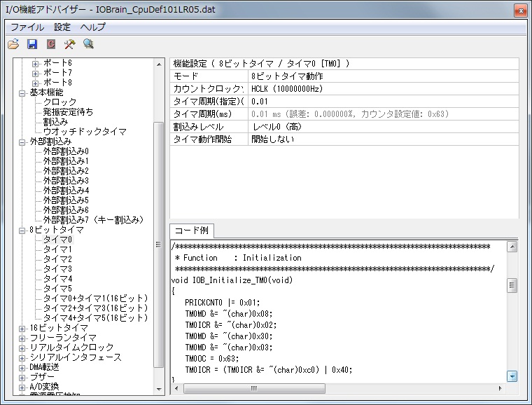Screen dimensions: 532x405
Task: Expand the リアルタイムクロック tree node
Action: pyautogui.click(x=22, y=348)
